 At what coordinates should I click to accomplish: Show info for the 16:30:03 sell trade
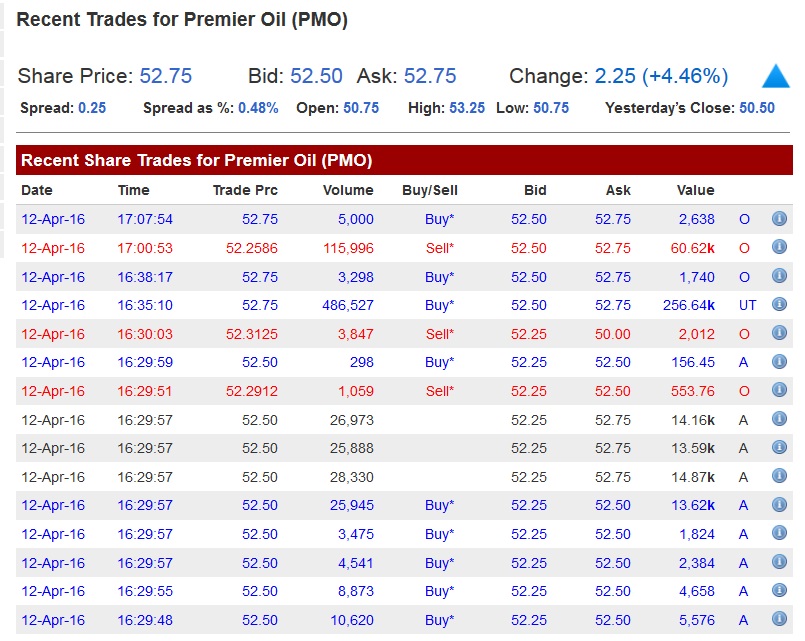click(x=779, y=334)
